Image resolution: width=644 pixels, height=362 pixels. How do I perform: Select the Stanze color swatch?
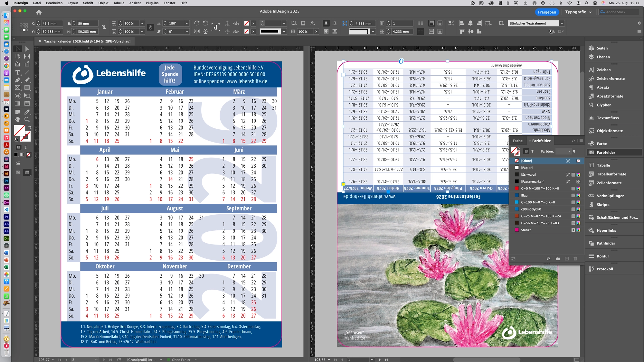pyautogui.click(x=526, y=230)
